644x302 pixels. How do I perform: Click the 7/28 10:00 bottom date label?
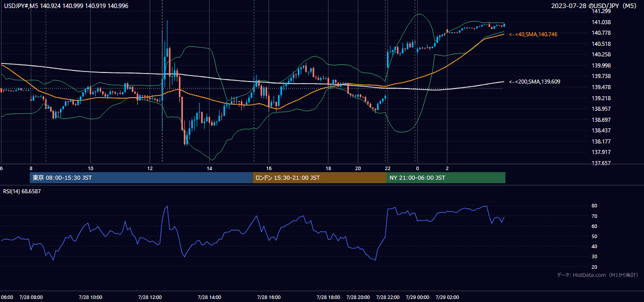90,297
